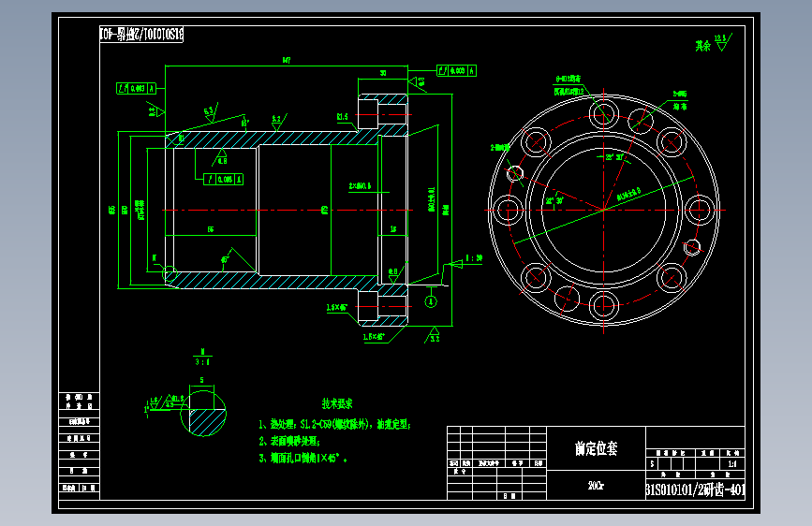Image resolution: width=812 pixels, height=526 pixels.
Task: Click the top counterbored bolt hole in flange view
Action: (x=604, y=114)
